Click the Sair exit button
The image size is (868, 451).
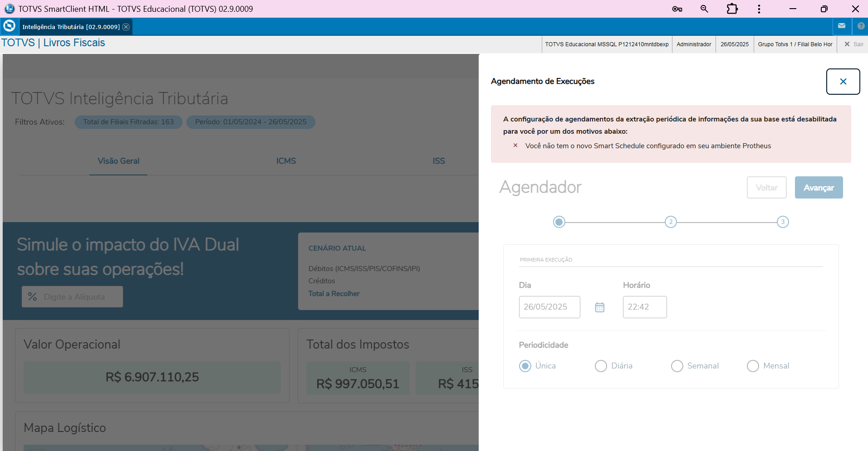click(853, 44)
